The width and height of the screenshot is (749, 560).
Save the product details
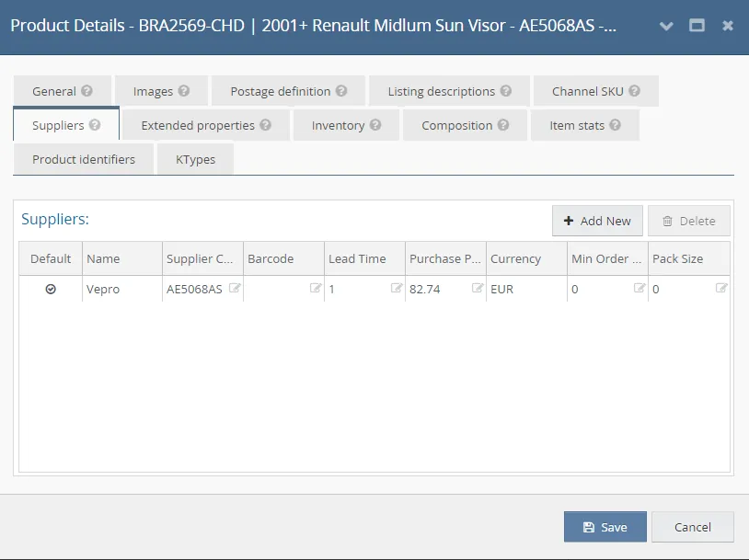[605, 527]
